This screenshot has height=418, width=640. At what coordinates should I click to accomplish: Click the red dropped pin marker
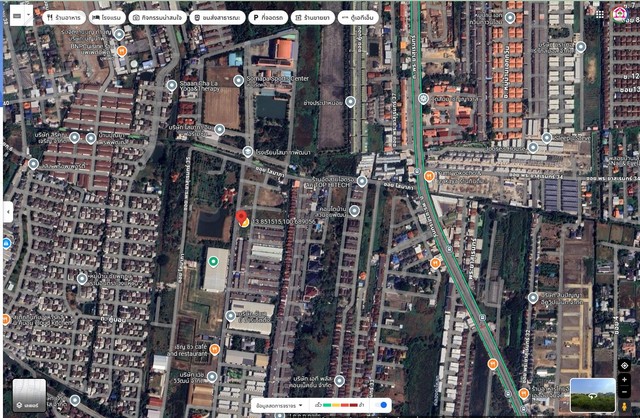242,219
